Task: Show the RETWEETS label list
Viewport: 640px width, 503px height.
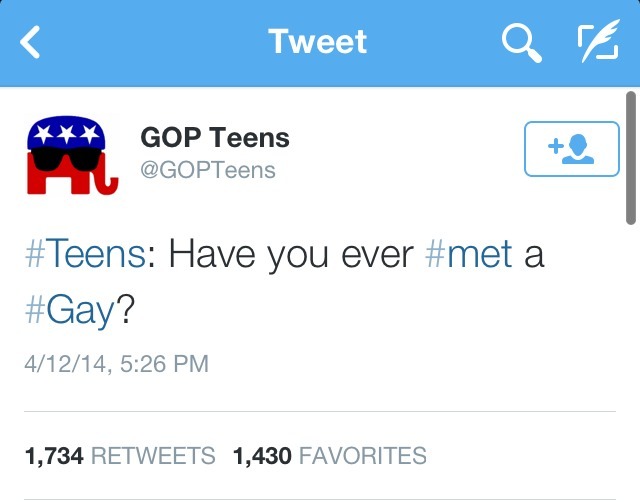Action: click(153, 456)
